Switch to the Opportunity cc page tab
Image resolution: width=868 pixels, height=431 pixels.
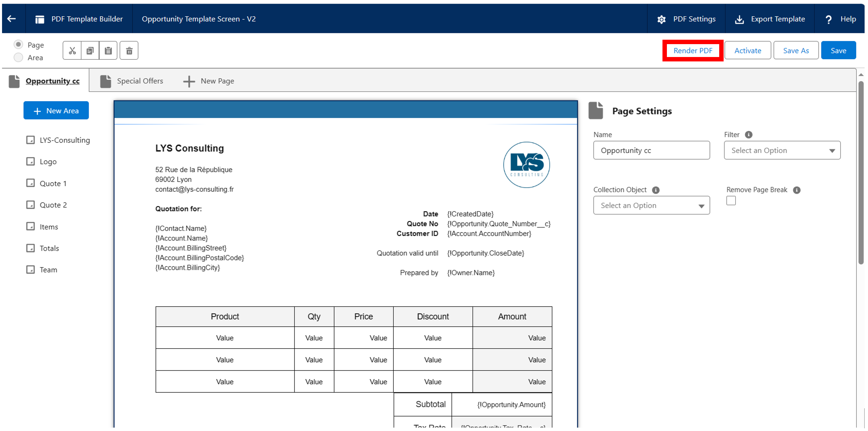tap(45, 81)
